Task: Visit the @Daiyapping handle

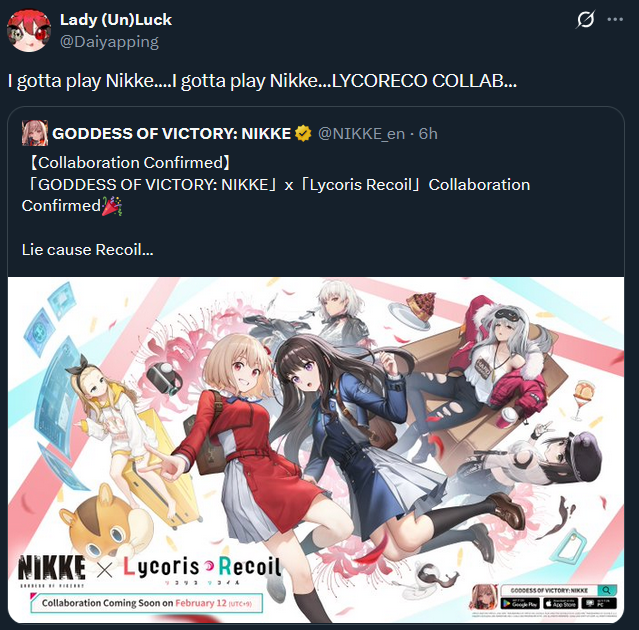Action: [109, 42]
